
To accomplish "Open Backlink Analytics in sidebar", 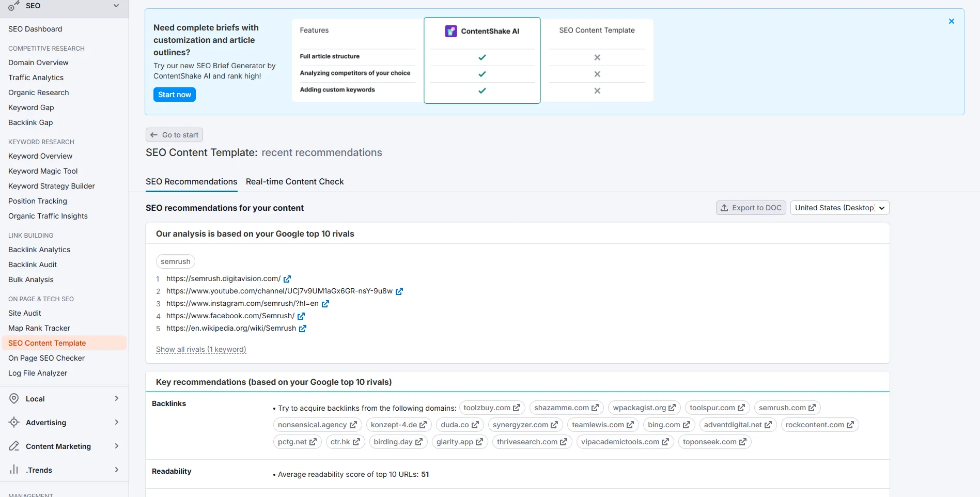I will pos(39,250).
